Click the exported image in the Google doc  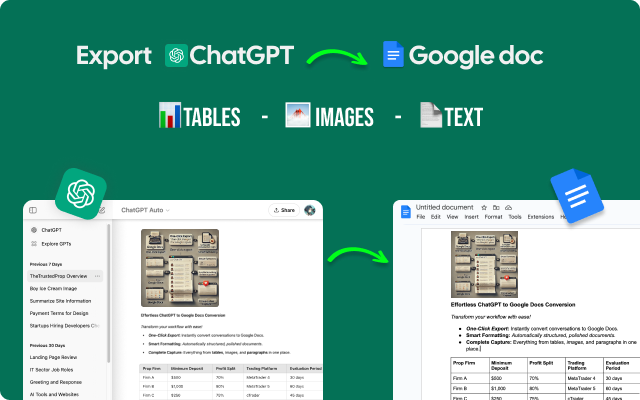[x=484, y=264]
